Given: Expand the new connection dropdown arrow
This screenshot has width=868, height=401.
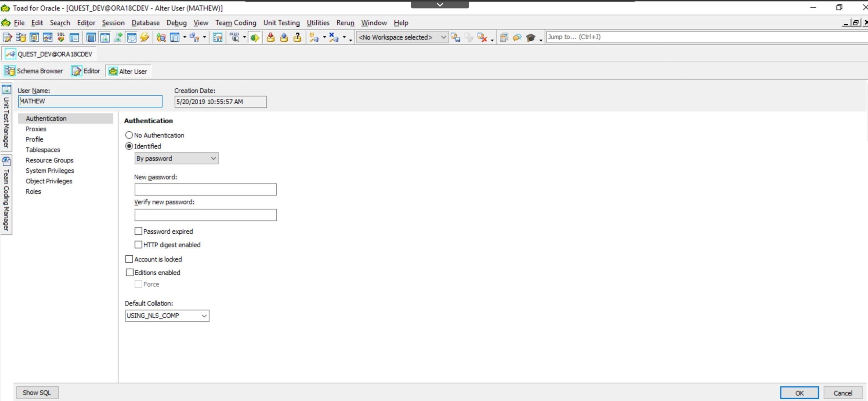Looking at the screenshot, I should (324, 37).
